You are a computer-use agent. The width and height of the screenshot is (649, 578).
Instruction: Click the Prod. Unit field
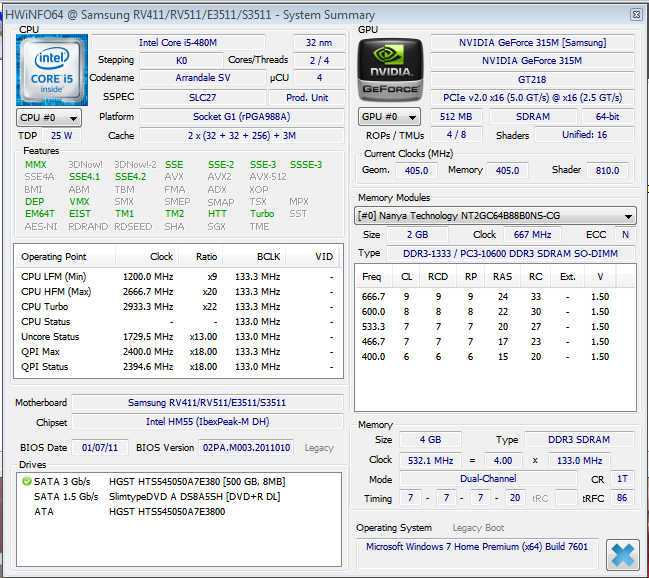307,98
